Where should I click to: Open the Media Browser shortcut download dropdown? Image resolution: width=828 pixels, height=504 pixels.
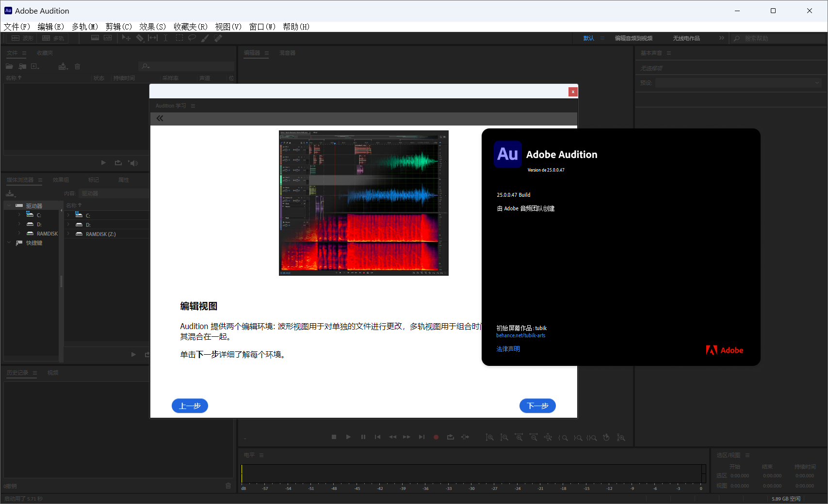coord(11,193)
